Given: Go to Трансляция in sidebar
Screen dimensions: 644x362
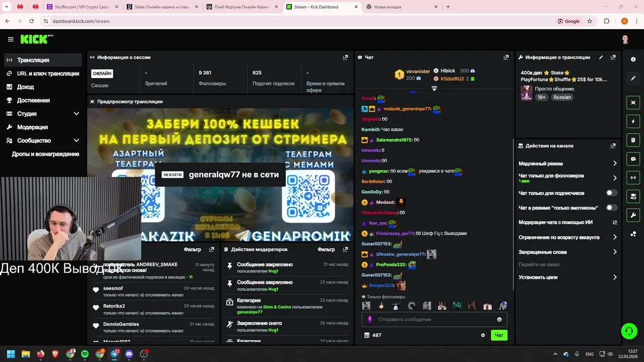Looking at the screenshot, I should pyautogui.click(x=43, y=60).
